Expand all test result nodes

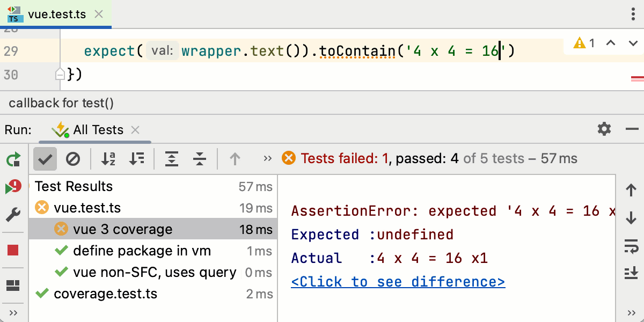click(x=172, y=158)
